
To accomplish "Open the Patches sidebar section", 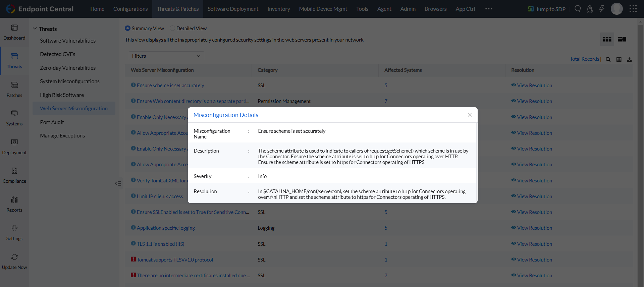I will (14, 90).
